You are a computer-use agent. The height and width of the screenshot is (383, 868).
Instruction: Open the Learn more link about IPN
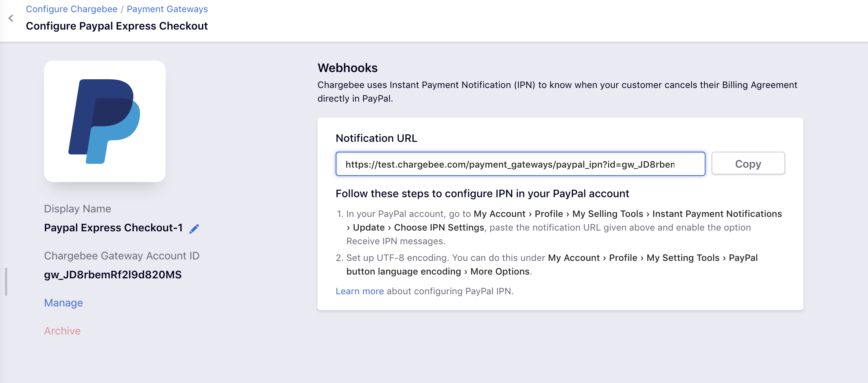pos(360,291)
